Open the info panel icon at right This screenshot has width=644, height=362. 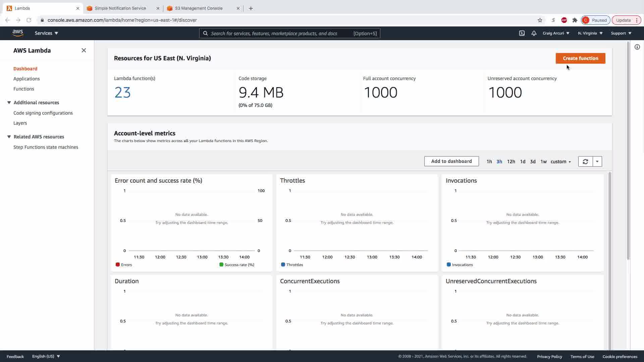637,47
